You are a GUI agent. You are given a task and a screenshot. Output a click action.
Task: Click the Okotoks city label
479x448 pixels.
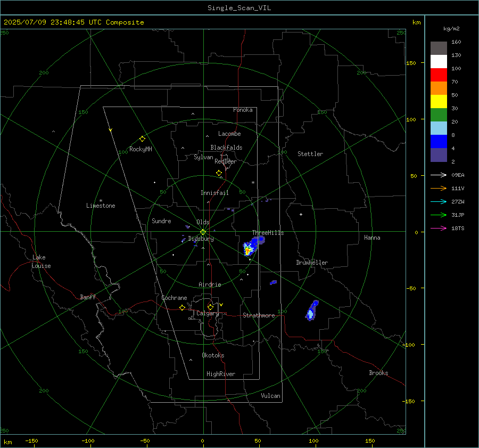click(213, 355)
